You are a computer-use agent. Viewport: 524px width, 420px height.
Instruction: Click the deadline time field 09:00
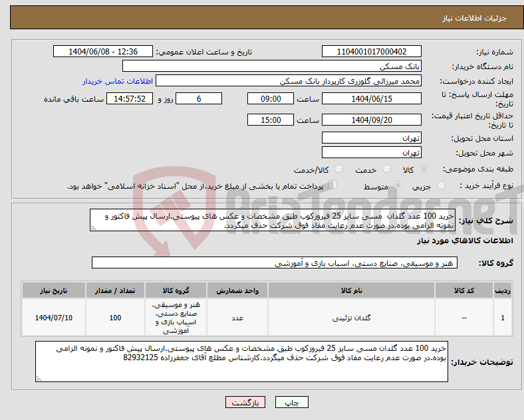point(271,98)
